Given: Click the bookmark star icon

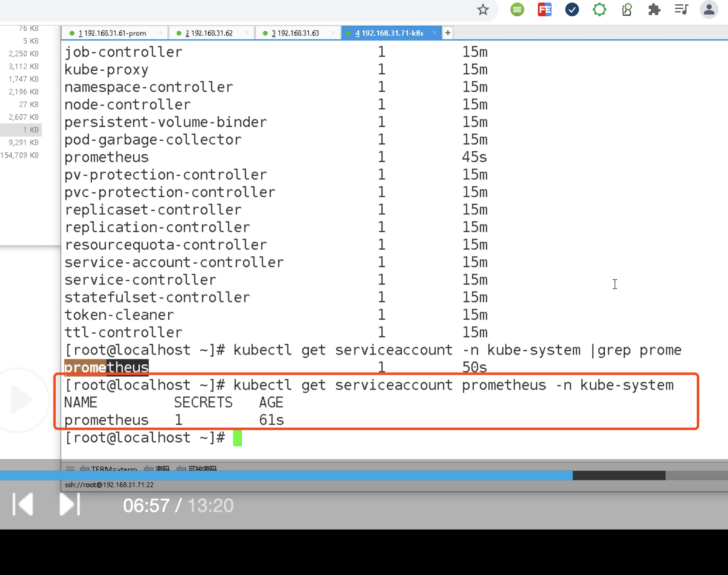Looking at the screenshot, I should pos(483,9).
